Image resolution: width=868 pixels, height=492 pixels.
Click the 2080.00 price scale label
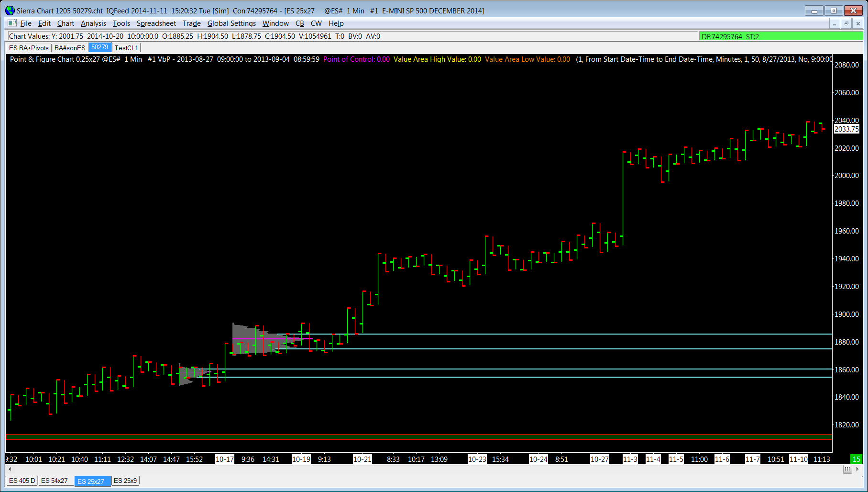pyautogui.click(x=846, y=65)
